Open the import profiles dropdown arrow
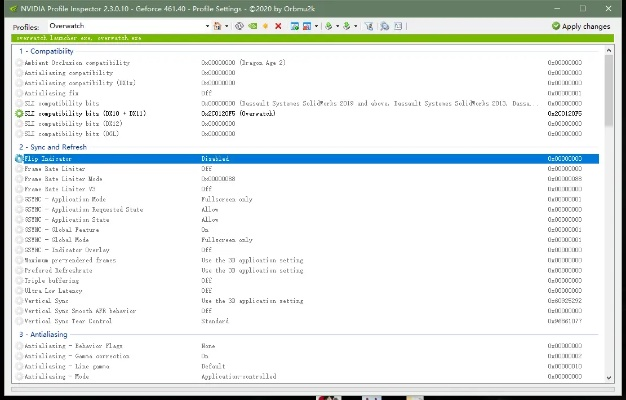The height and width of the screenshot is (400, 626). (355, 26)
